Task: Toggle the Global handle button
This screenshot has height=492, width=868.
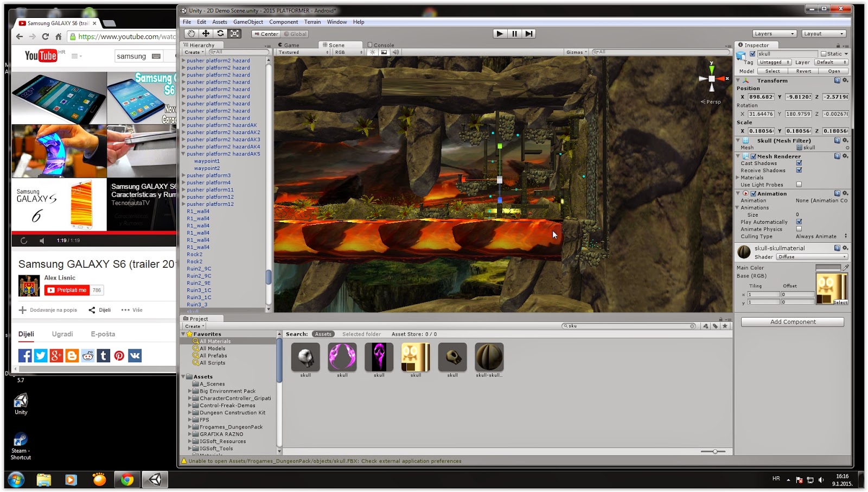Action: tap(295, 34)
